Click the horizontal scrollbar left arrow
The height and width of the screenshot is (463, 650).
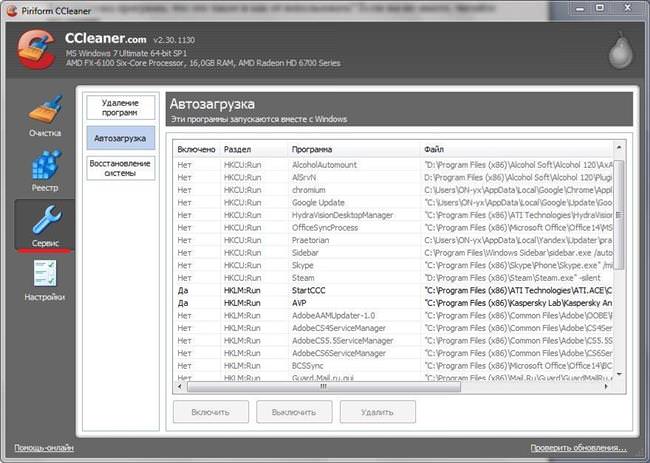tap(179, 387)
